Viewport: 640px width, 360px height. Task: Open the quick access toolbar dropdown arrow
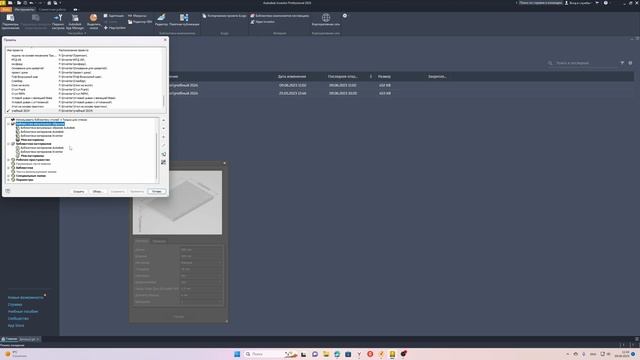(60, 3)
